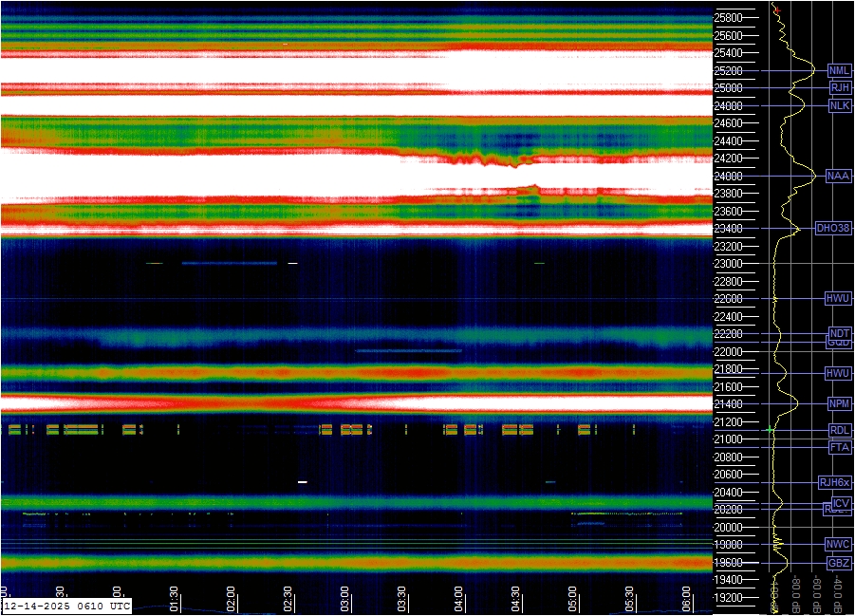Viewport: 855px width, 616px height.
Task: Select the NAA station label
Action: [x=838, y=176]
